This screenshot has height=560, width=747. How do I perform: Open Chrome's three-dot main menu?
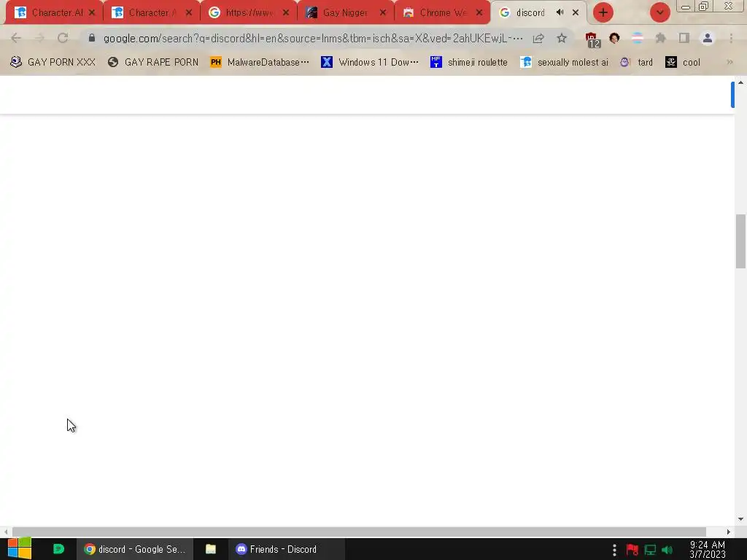pyautogui.click(x=731, y=38)
